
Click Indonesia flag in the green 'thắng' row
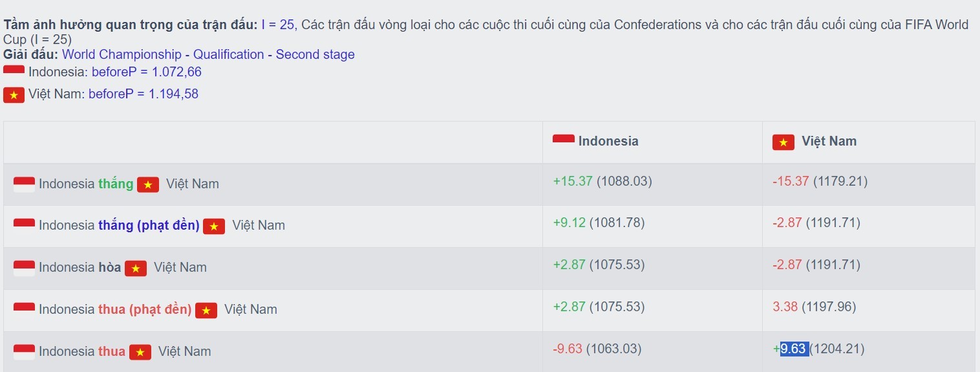pyautogui.click(x=24, y=184)
